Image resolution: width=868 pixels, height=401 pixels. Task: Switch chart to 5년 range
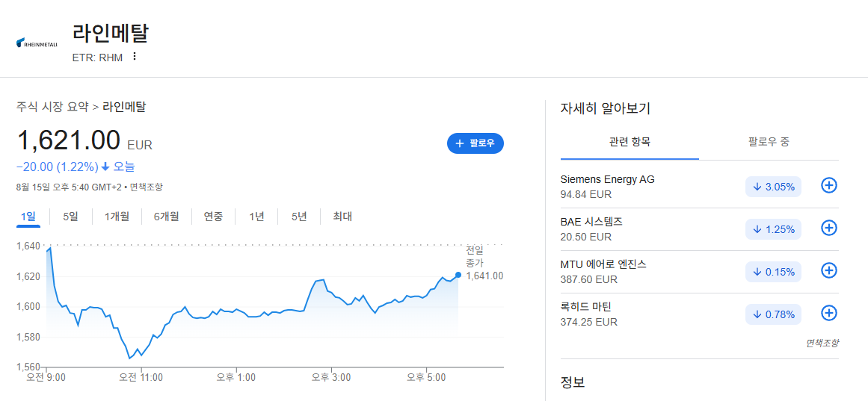coord(299,217)
